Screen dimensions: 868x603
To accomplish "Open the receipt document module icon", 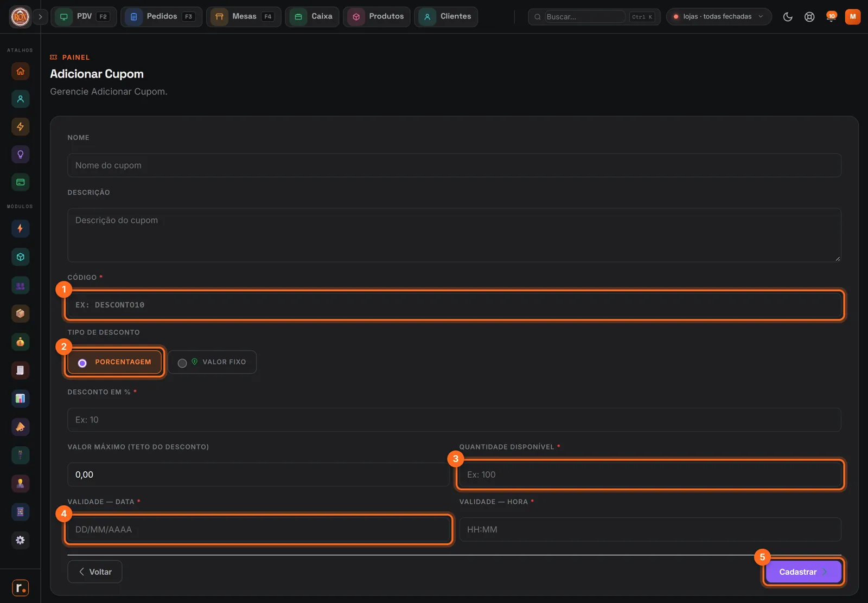I will (20, 370).
